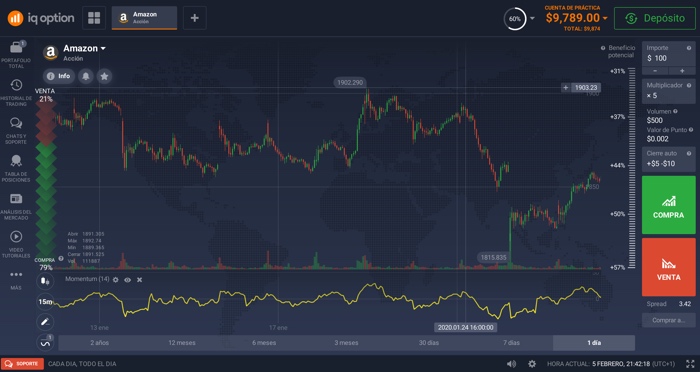Select the 1 día time range
The height and width of the screenshot is (372, 700).
[x=594, y=343]
